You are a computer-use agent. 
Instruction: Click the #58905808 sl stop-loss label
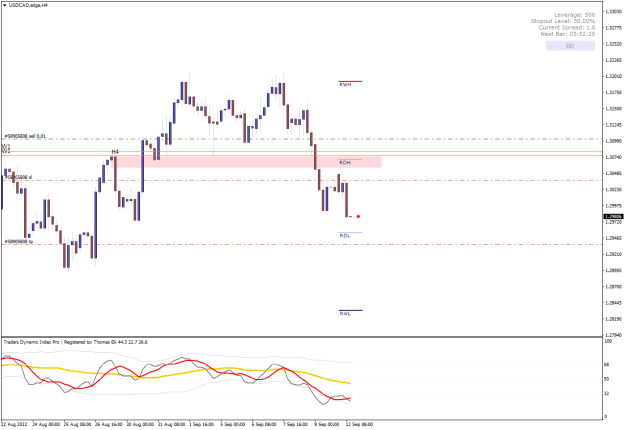pyautogui.click(x=20, y=177)
